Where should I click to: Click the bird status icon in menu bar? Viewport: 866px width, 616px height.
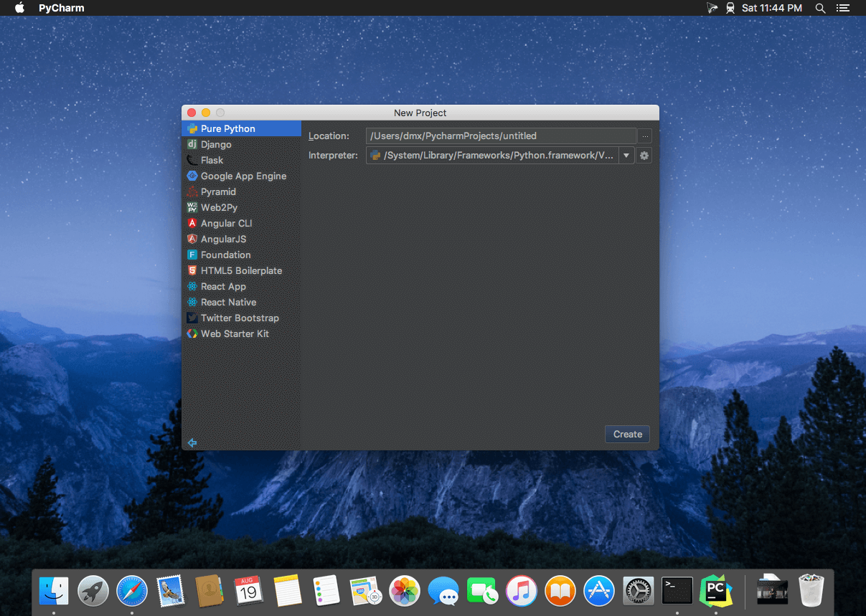[x=713, y=8]
